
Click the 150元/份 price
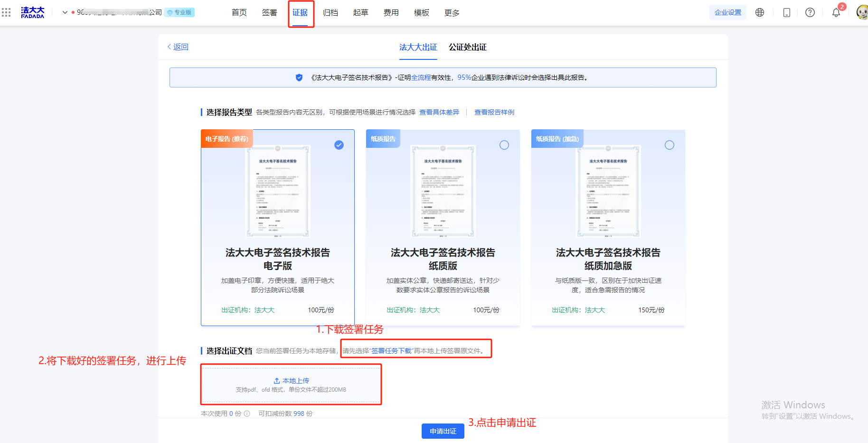point(651,310)
